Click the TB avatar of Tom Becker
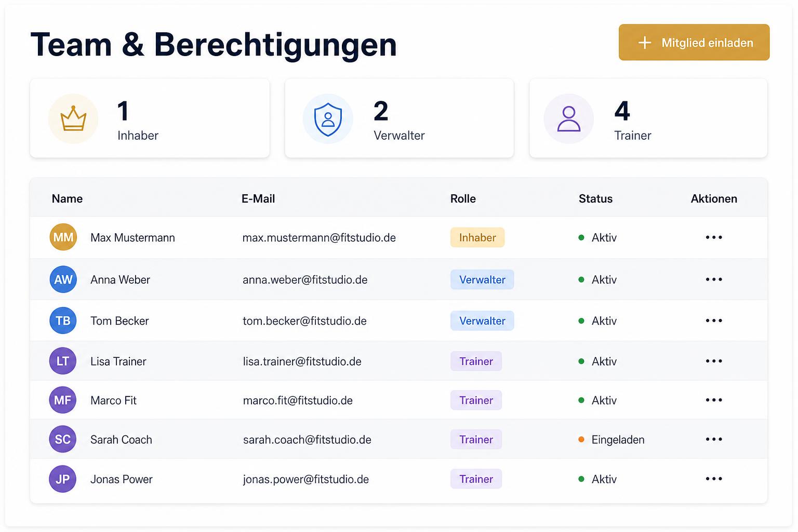 (x=63, y=321)
